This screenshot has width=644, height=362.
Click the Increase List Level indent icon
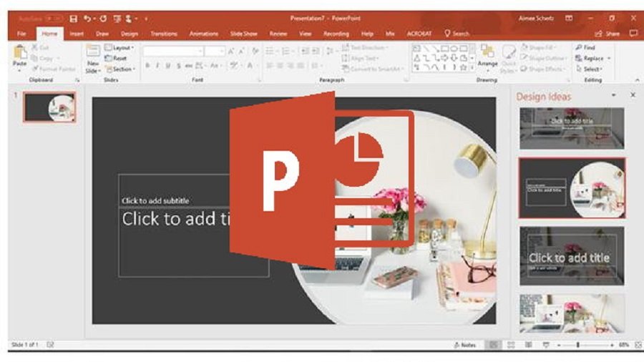(x=316, y=52)
